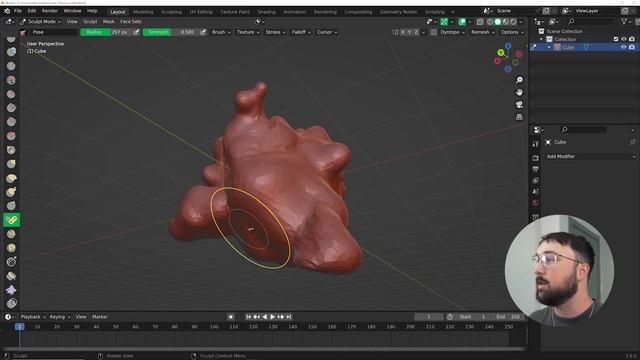
Task: Open the Tool properties tab
Action: pos(536,144)
